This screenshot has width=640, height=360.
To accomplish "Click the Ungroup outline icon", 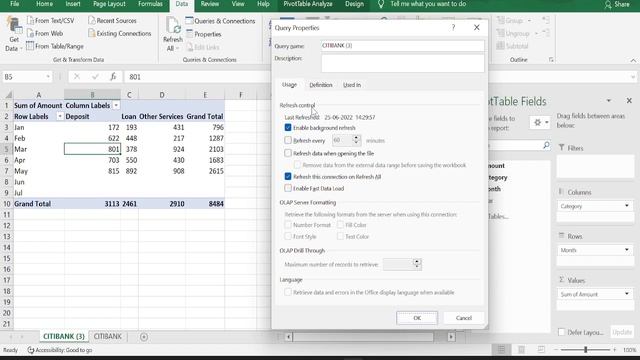I will click(500, 33).
